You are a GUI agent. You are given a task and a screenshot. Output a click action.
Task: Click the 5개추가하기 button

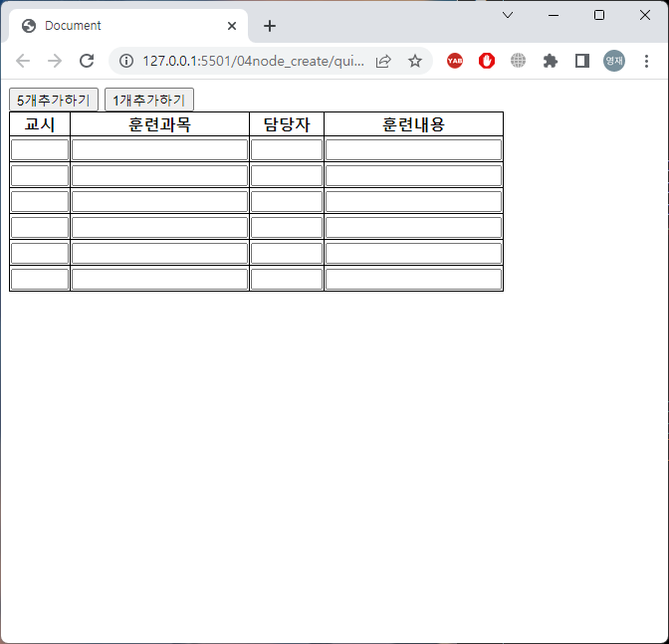coord(54,100)
